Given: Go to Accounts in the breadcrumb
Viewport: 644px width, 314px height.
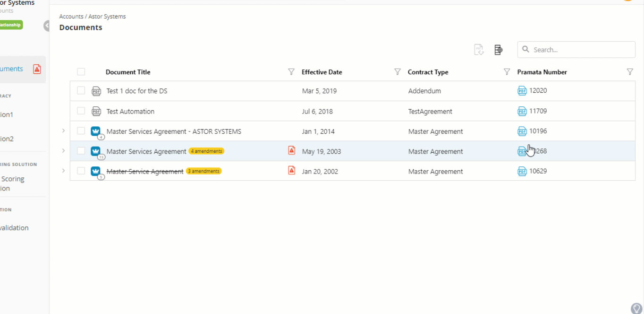Looking at the screenshot, I should [x=71, y=17].
